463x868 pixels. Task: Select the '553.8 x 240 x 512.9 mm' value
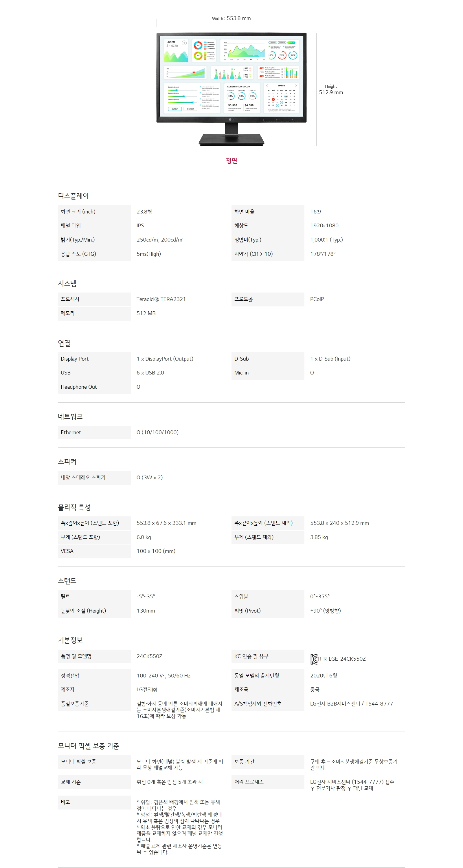point(339,523)
